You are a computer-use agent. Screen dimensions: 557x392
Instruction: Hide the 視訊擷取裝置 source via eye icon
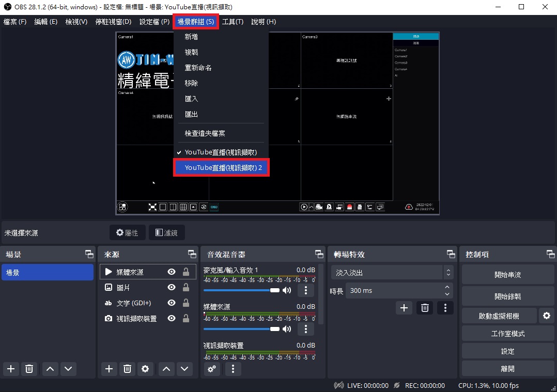172,318
